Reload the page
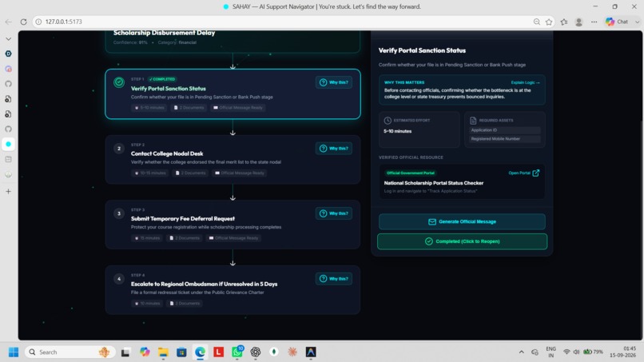This screenshot has height=362, width=644. click(x=23, y=22)
